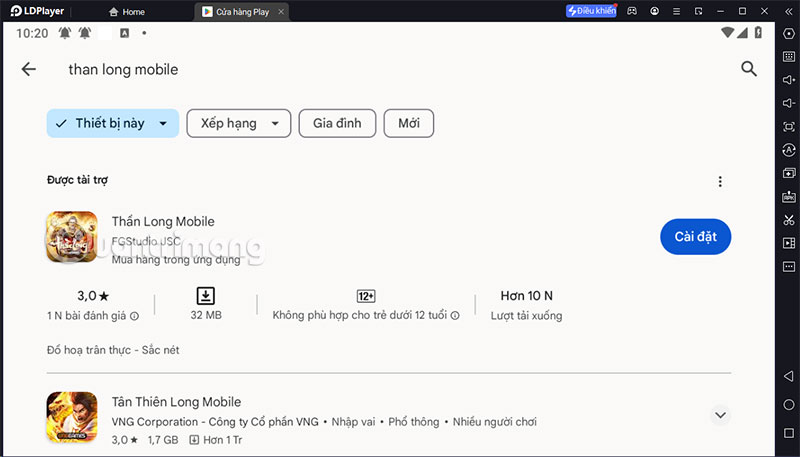Decrease volume from the LDPlayer sidebar
This screenshot has width=800, height=457.
pos(789,103)
